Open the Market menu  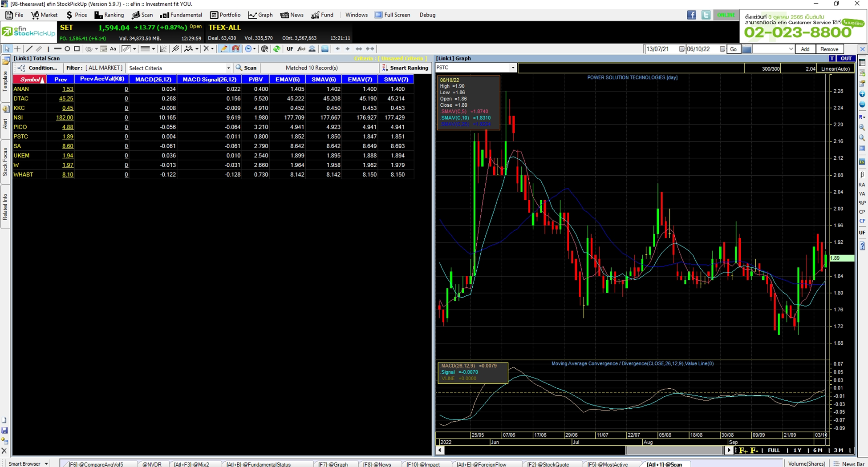(44, 15)
